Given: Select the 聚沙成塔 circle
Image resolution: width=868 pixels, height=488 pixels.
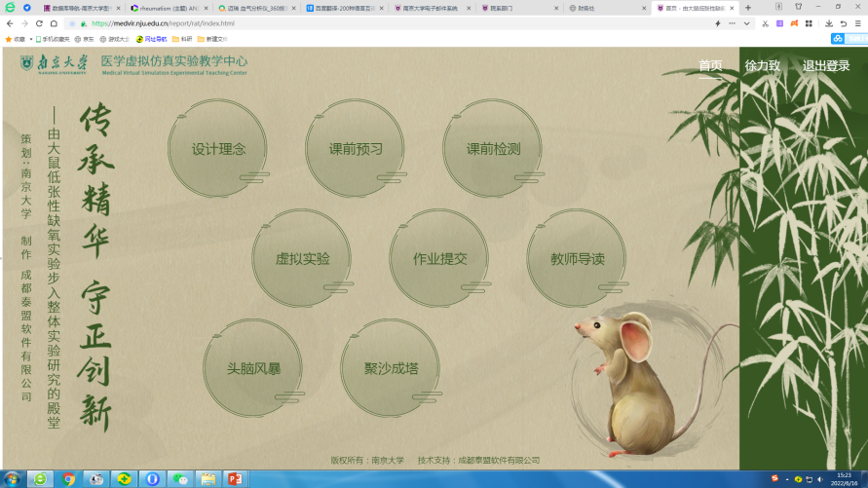Looking at the screenshot, I should (x=391, y=369).
